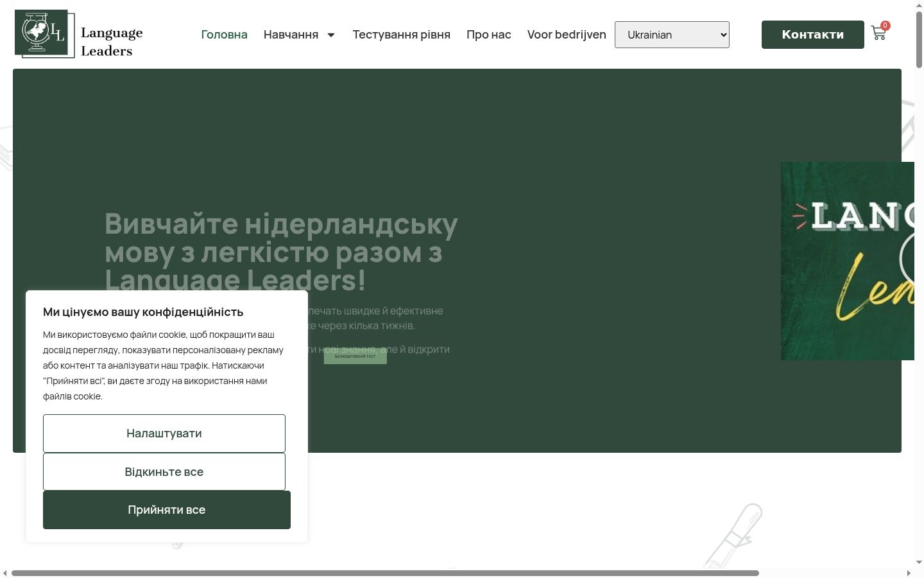
Task: Go to the Головна menu item
Action: coord(224,35)
